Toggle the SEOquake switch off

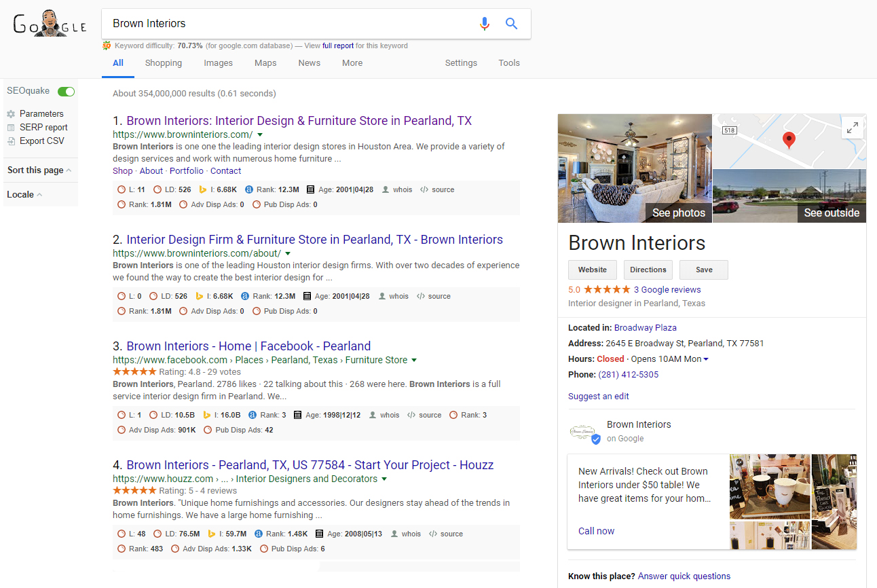coord(66,92)
